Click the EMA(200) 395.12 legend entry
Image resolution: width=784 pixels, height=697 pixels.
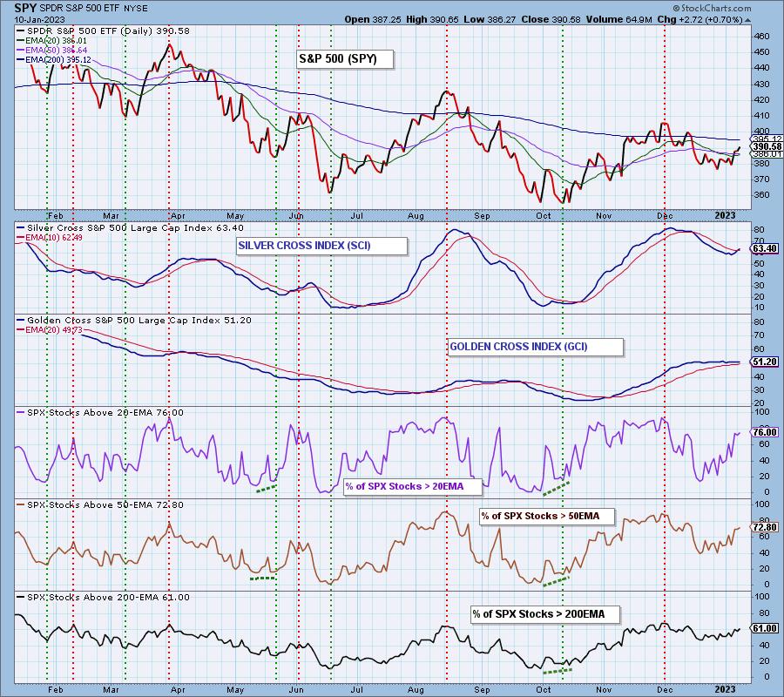click(54, 59)
